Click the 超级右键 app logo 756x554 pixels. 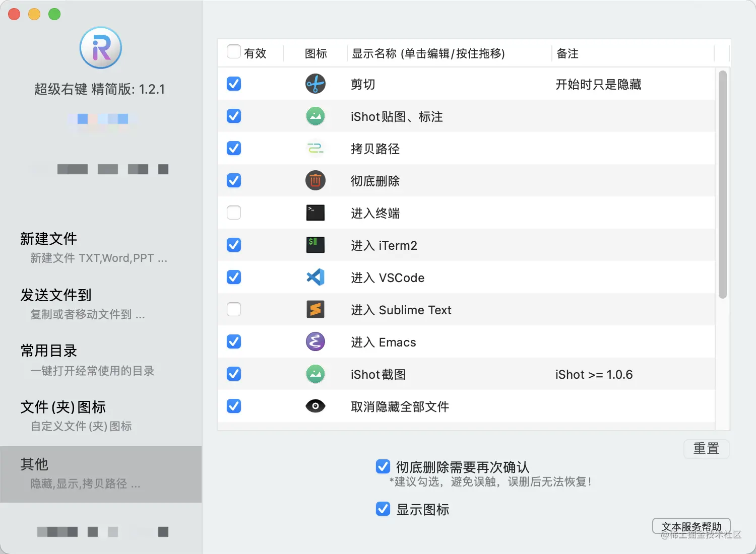101,48
